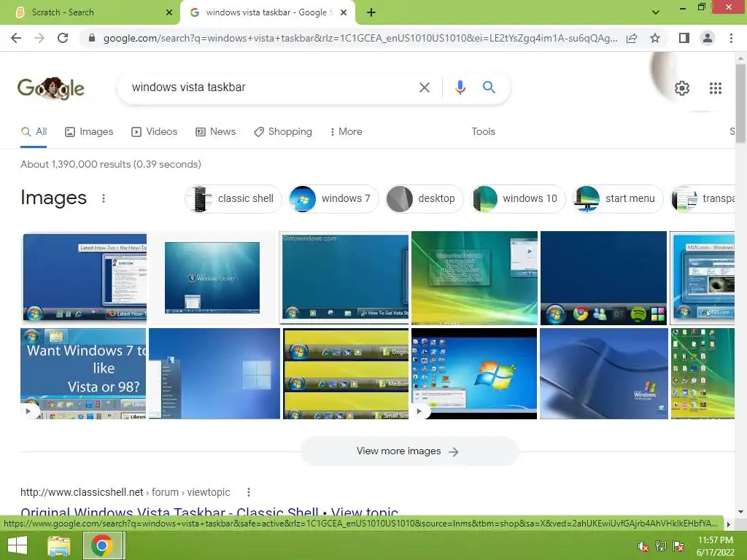Open Google quick settings gear
This screenshot has height=560, width=747.
[x=682, y=88]
